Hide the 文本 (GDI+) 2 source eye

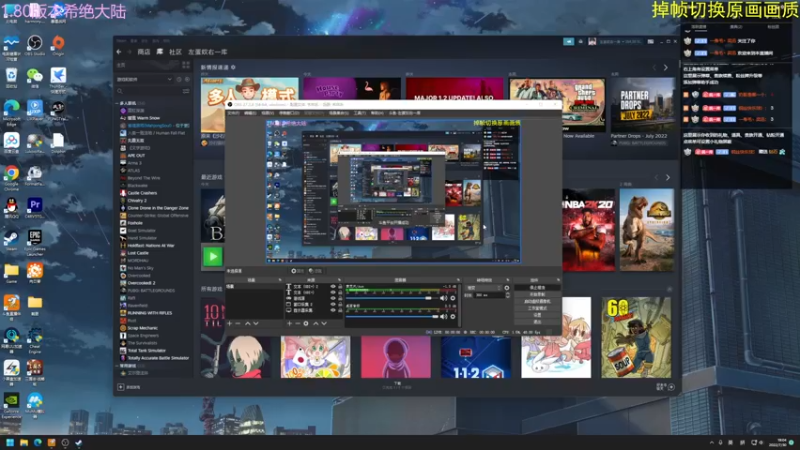point(333,287)
